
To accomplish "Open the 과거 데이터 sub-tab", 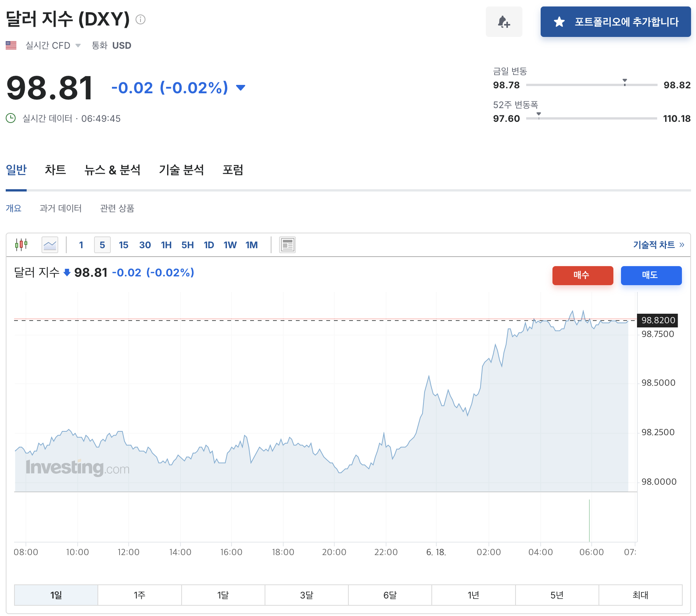I will point(61,208).
